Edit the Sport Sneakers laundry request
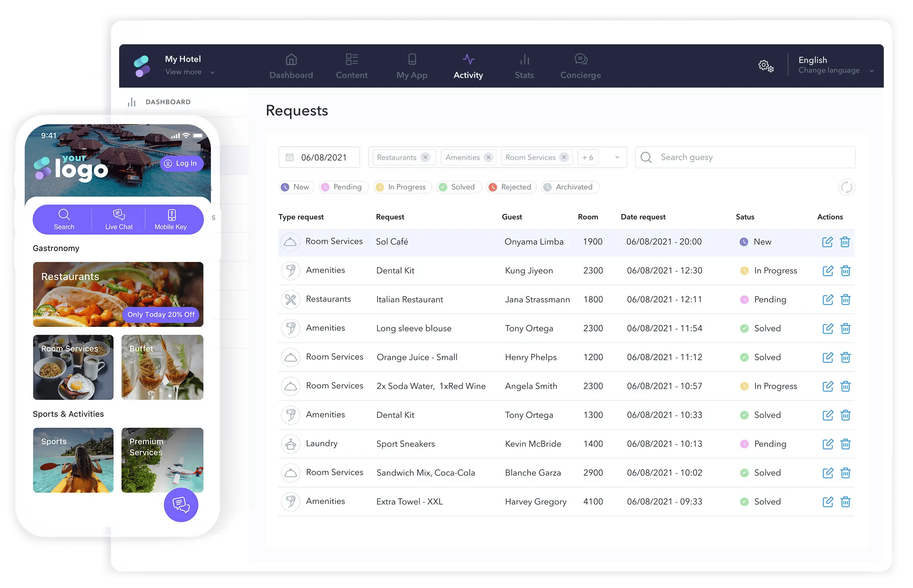Screen dimensions: 913x588 click(828, 444)
